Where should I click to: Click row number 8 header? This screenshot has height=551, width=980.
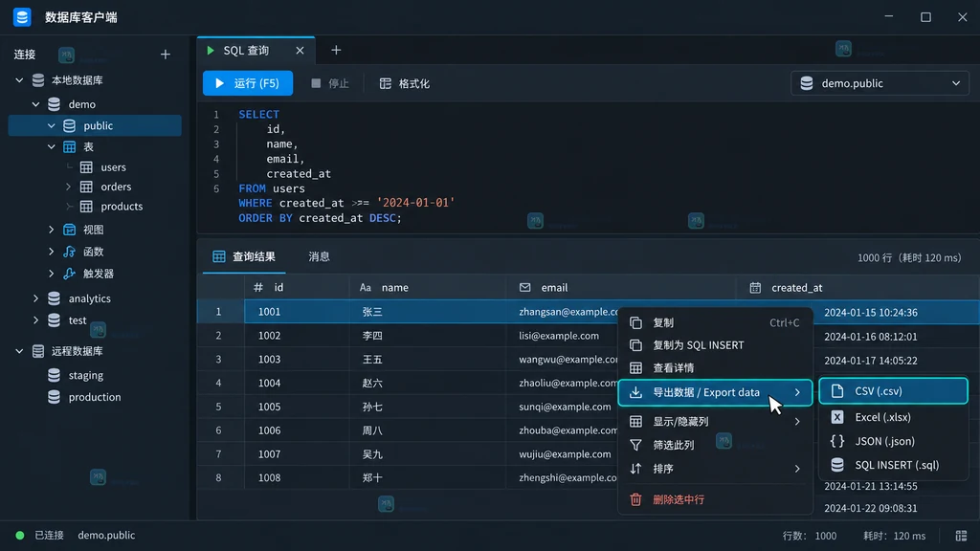219,478
